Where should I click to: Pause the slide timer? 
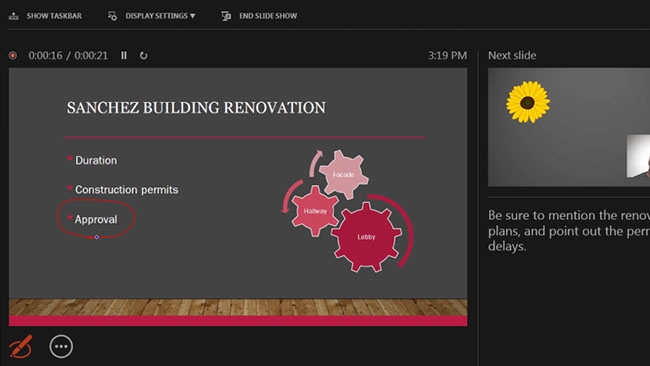124,55
